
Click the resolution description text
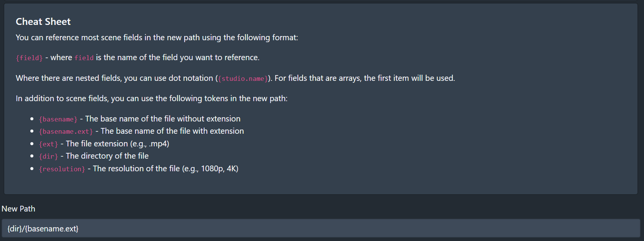(165, 169)
